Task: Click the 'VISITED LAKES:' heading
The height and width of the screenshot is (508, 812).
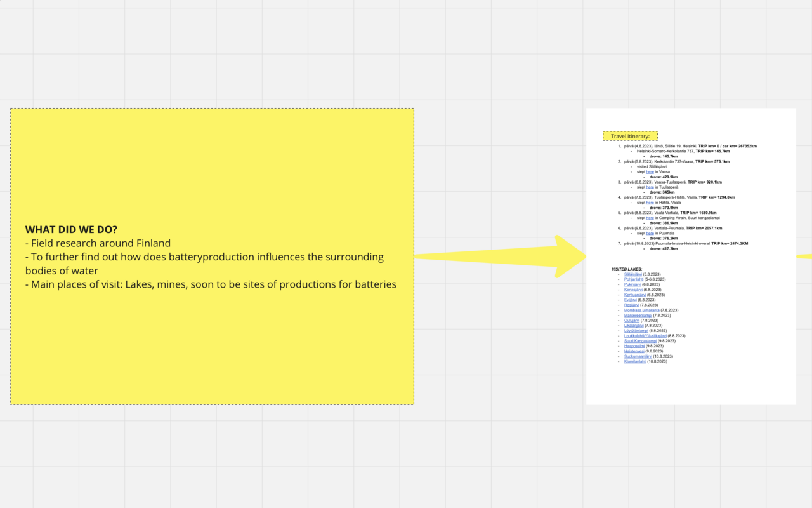Action: 627,269
